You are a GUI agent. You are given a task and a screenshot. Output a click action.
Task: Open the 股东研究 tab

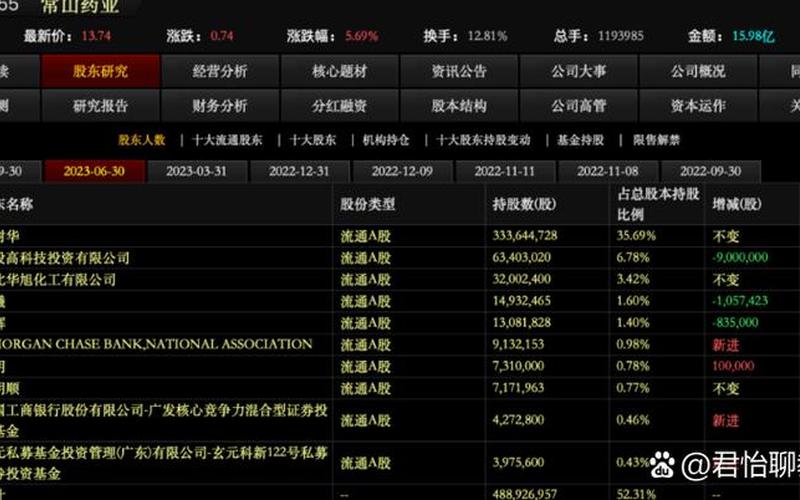pos(101,71)
